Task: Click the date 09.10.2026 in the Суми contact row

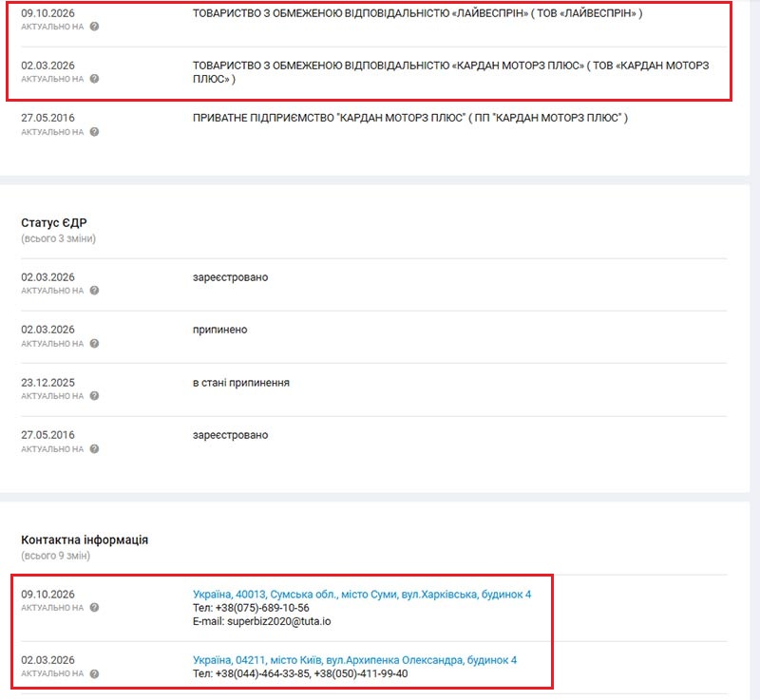Action: click(47, 595)
